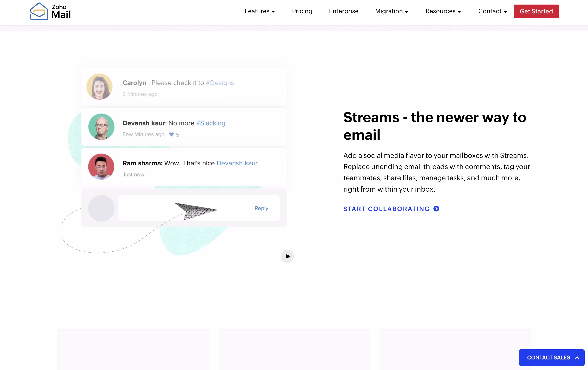Screen dimensions: 588x370
Task: Click Carolyn's profile picture
Action: click(x=99, y=87)
